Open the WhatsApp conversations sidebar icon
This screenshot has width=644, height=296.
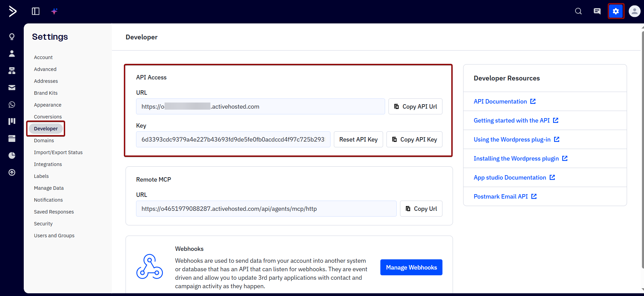12,105
